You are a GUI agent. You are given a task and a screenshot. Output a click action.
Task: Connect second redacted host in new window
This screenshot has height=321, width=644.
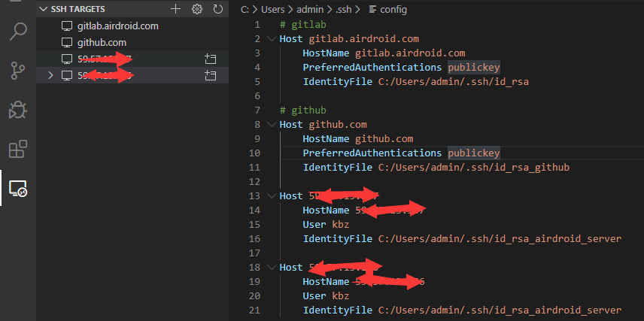point(211,75)
